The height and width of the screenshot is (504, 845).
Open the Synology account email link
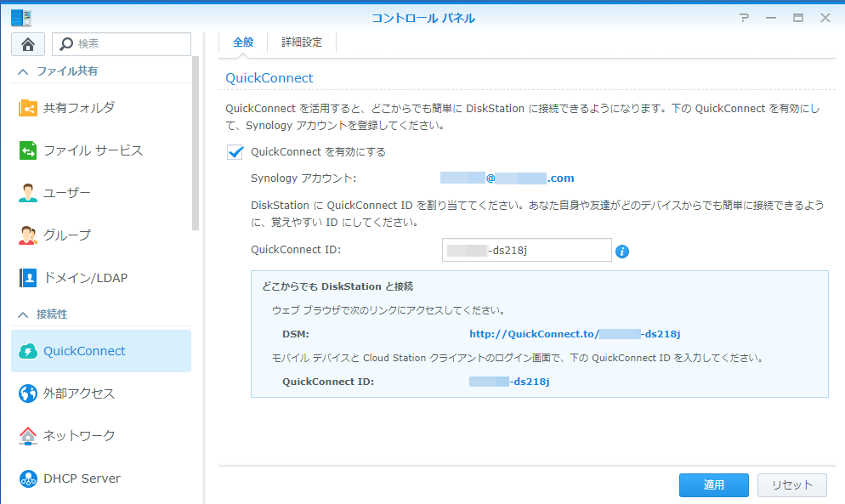pyautogui.click(x=508, y=178)
